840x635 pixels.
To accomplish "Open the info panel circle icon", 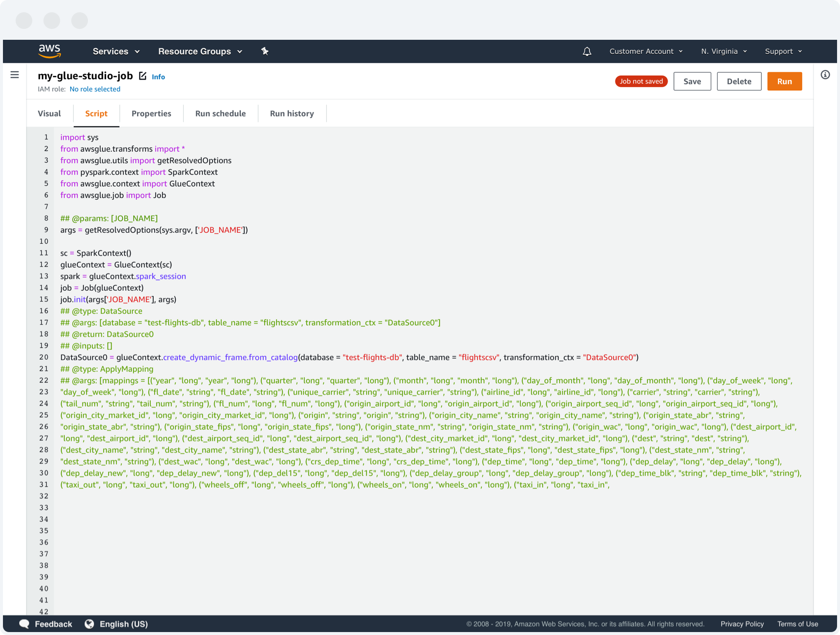I will 825,75.
